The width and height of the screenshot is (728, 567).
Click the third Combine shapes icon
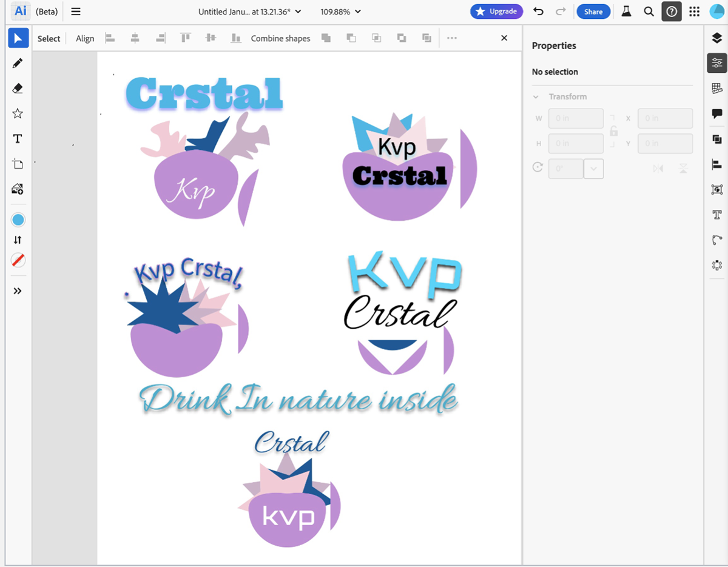click(x=376, y=38)
